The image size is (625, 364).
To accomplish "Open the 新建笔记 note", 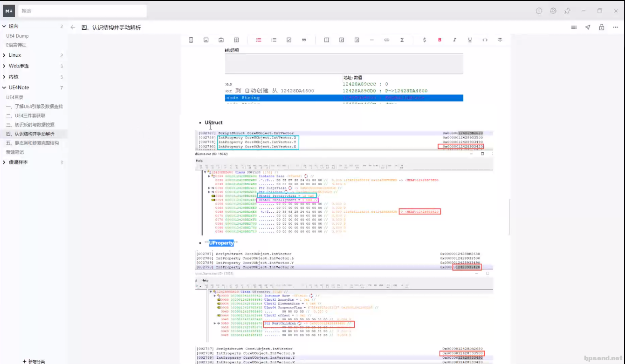I will click(15, 152).
